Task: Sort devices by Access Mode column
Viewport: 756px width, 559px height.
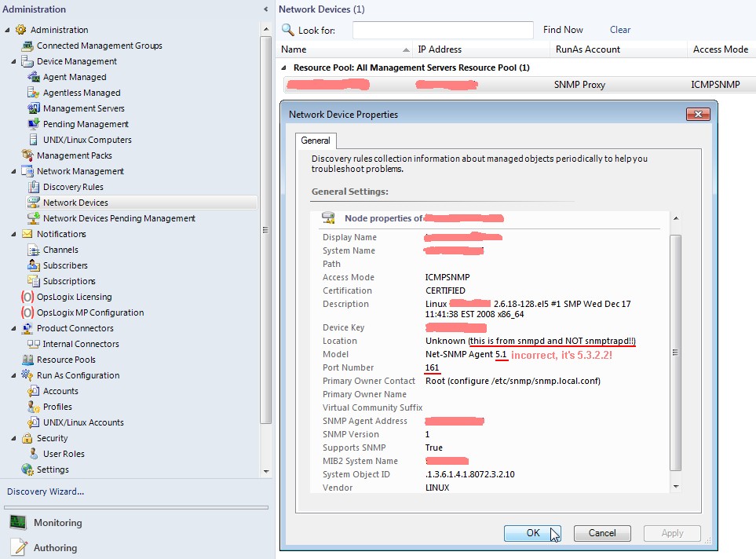Action: click(x=721, y=49)
